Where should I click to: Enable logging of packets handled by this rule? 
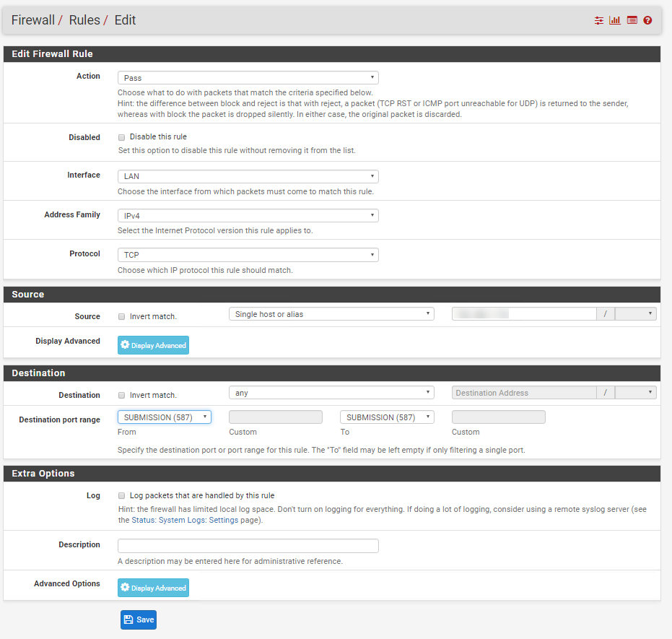(121, 495)
